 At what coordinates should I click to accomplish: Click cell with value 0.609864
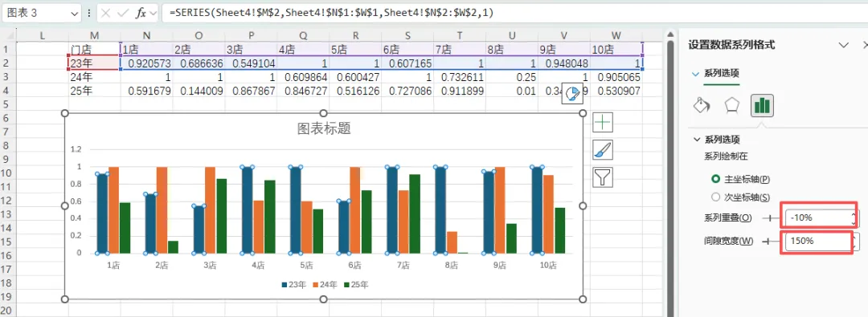pyautogui.click(x=303, y=77)
